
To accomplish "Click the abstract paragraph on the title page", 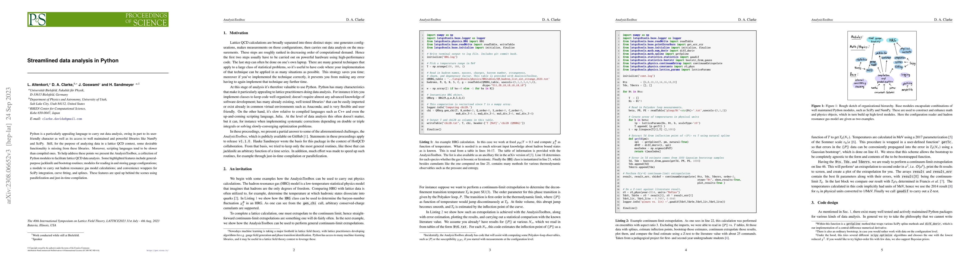I will (93, 156).
